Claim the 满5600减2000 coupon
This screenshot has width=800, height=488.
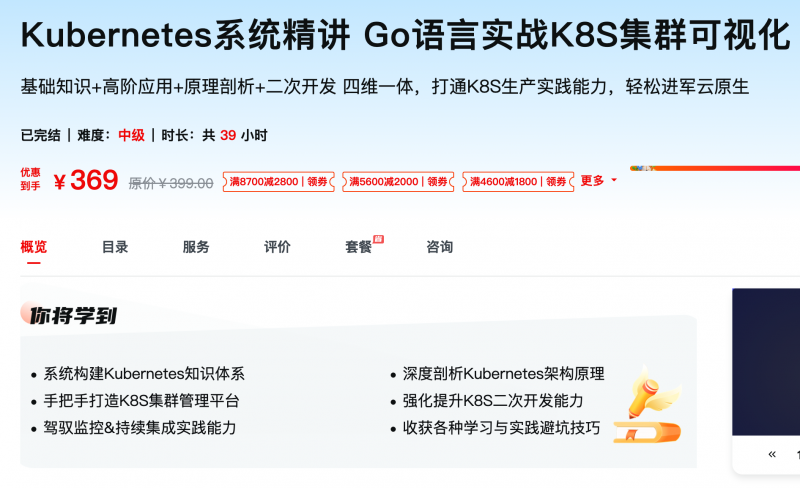coord(398,182)
